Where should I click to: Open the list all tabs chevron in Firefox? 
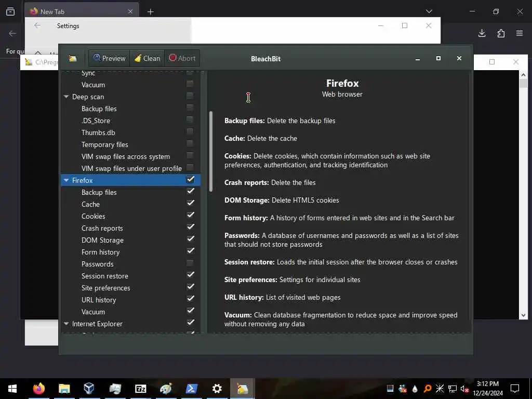click(x=429, y=11)
